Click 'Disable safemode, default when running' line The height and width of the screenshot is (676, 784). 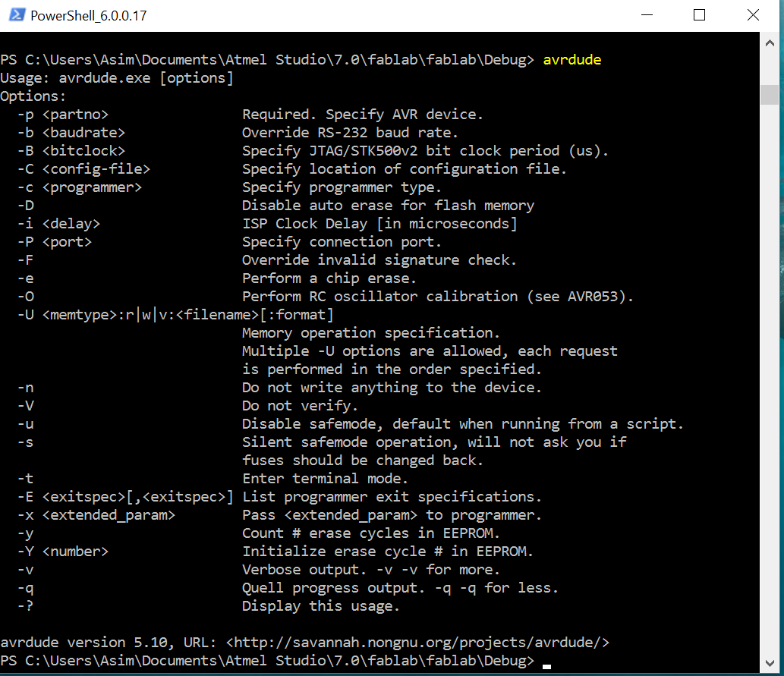point(462,424)
